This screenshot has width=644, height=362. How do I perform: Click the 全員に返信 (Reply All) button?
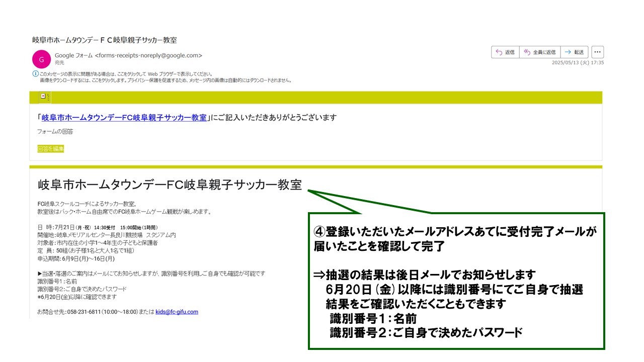point(539,52)
